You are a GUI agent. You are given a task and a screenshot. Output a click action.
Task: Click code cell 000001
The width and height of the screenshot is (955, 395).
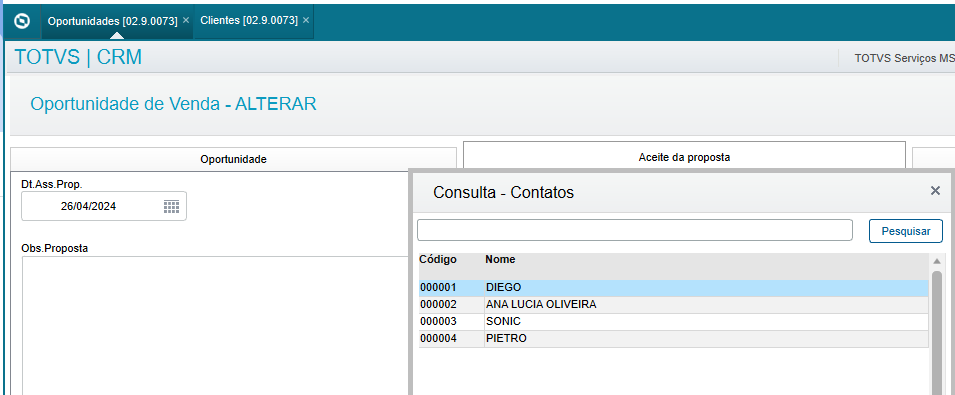(438, 287)
